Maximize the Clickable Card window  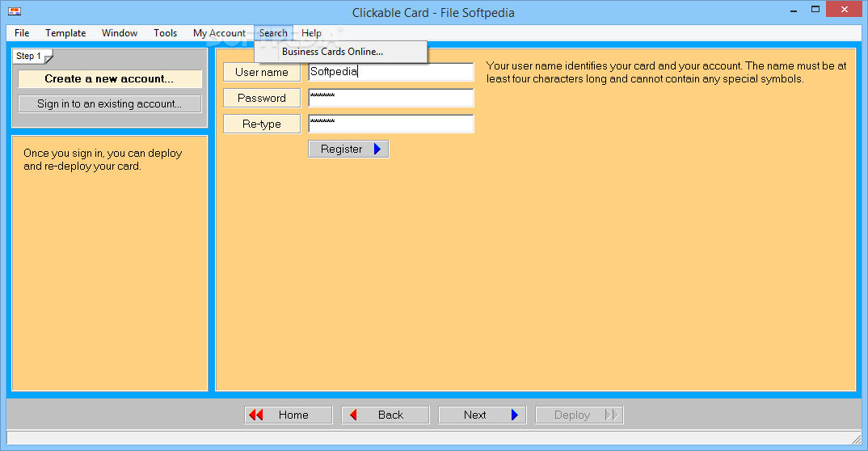click(x=815, y=10)
